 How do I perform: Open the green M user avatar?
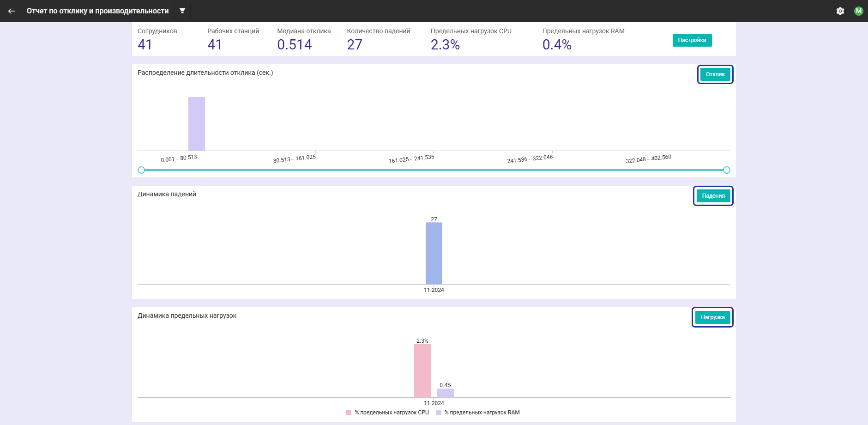[x=859, y=11]
